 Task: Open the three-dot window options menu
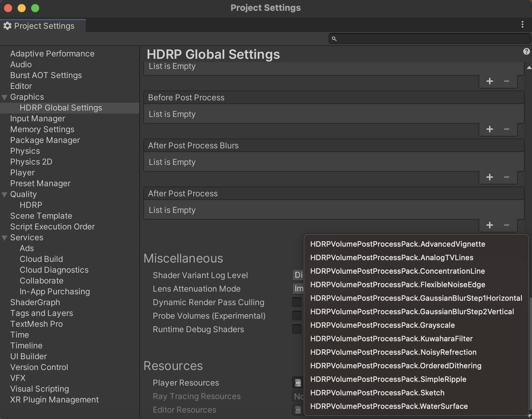[522, 24]
